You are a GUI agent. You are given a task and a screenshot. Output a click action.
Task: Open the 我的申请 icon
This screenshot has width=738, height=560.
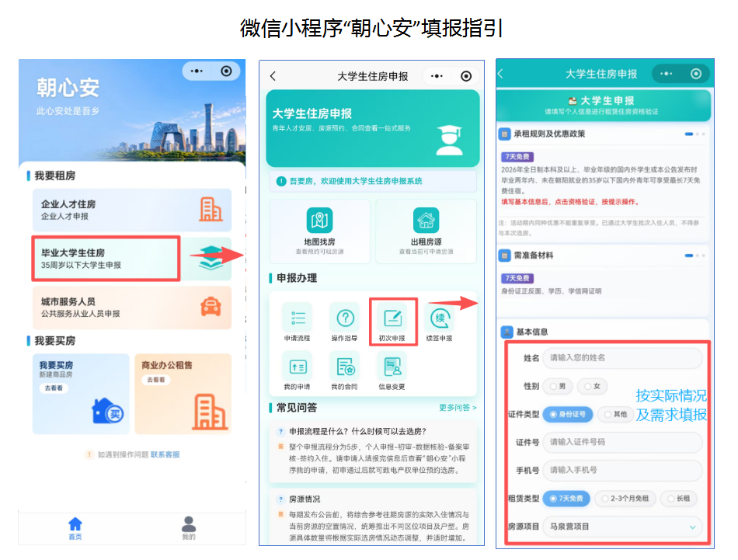[298, 367]
